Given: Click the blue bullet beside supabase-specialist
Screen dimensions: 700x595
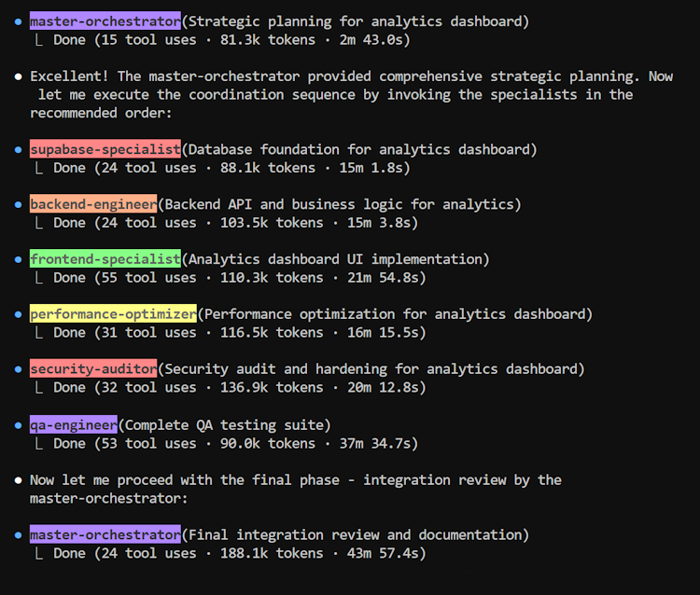Looking at the screenshot, I should pos(18,150).
